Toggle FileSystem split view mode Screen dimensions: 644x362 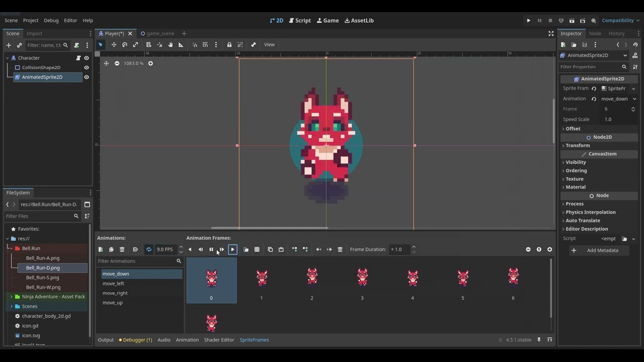(87, 205)
